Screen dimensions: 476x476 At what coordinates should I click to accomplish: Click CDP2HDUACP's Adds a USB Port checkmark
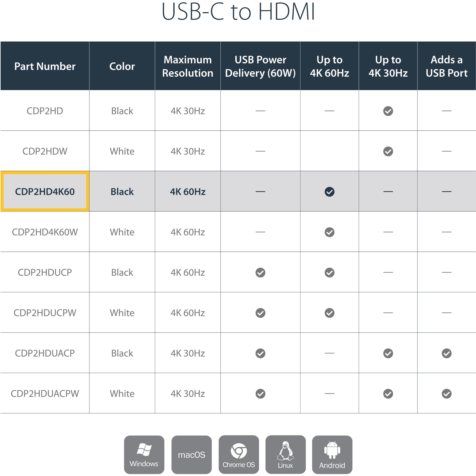coord(446,353)
